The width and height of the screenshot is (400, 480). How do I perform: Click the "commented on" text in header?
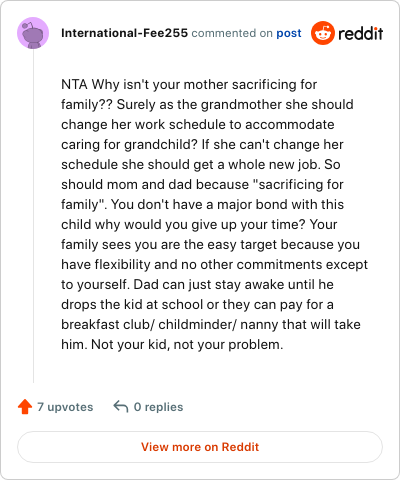point(232,33)
